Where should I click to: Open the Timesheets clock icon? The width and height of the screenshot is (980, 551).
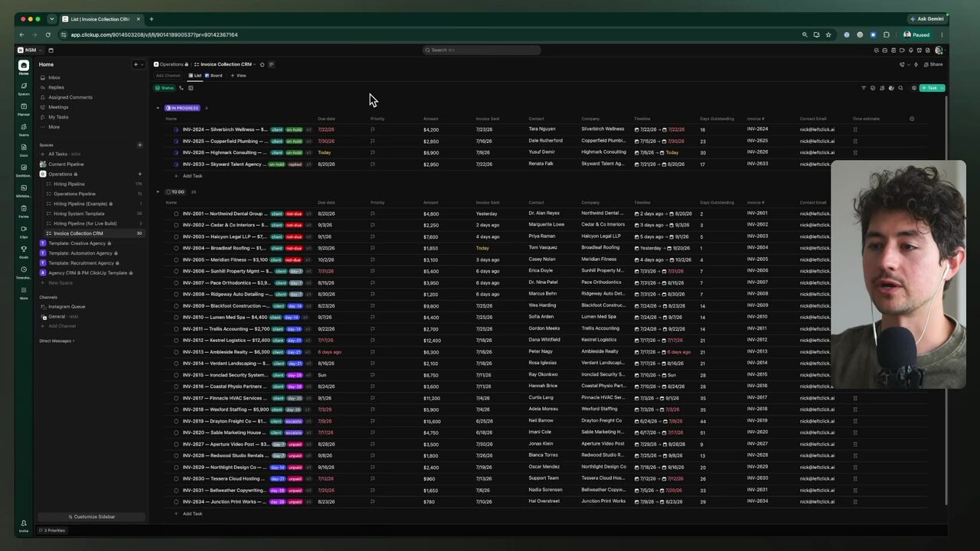[x=24, y=272]
